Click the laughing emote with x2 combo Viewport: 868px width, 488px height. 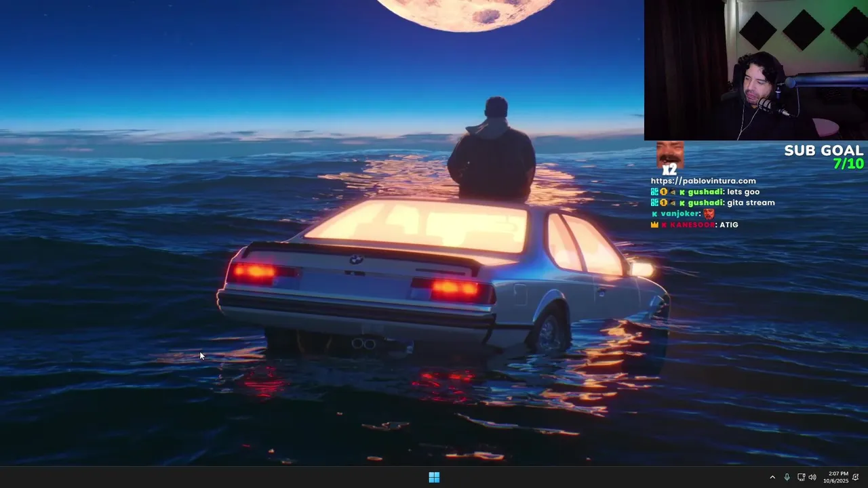(x=670, y=157)
